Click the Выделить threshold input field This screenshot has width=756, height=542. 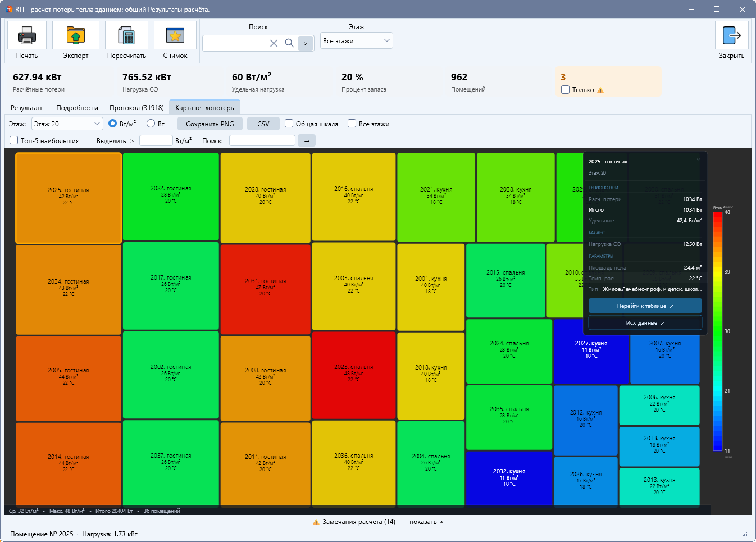tap(156, 140)
